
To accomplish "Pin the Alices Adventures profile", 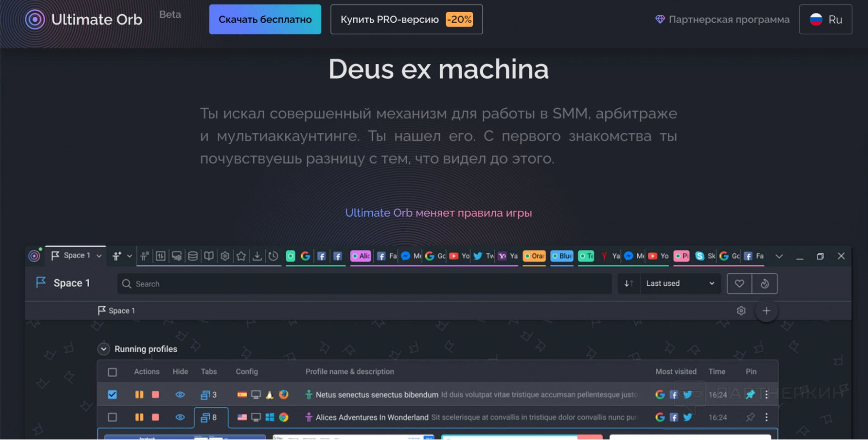I will (750, 417).
